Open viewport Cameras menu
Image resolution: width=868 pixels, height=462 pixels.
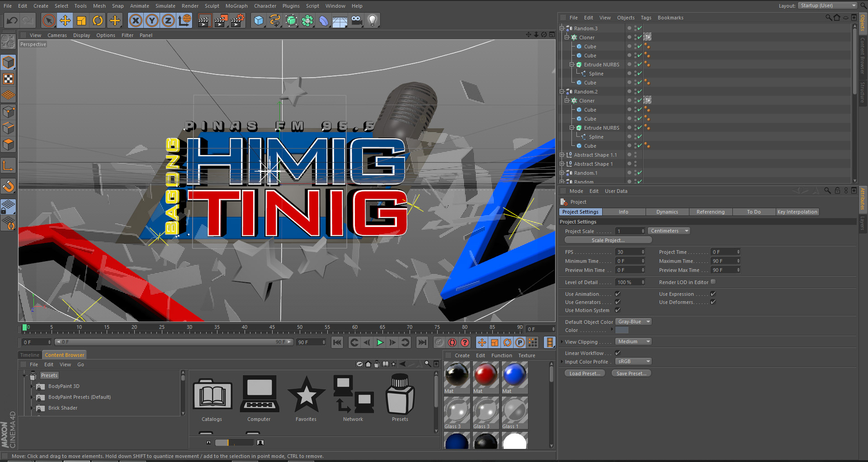tap(57, 35)
